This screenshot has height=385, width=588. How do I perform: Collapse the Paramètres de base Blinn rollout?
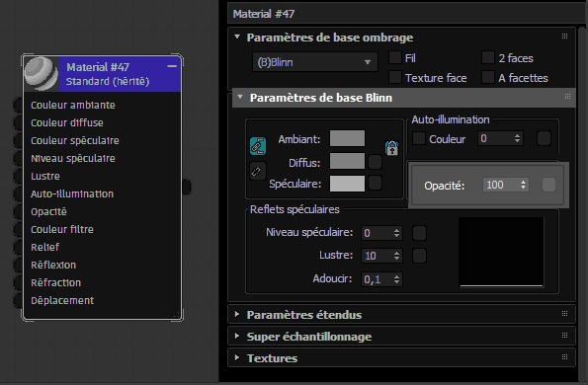point(240,97)
